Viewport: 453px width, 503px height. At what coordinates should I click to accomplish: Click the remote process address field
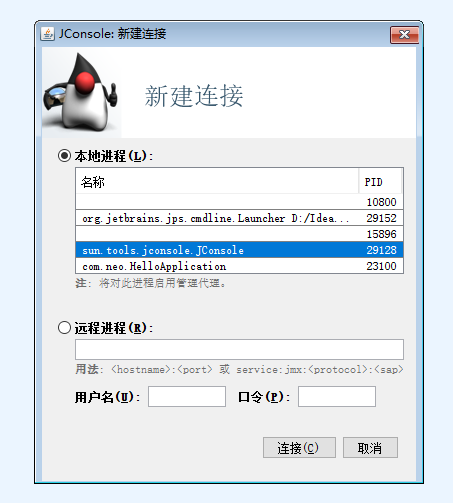point(239,349)
